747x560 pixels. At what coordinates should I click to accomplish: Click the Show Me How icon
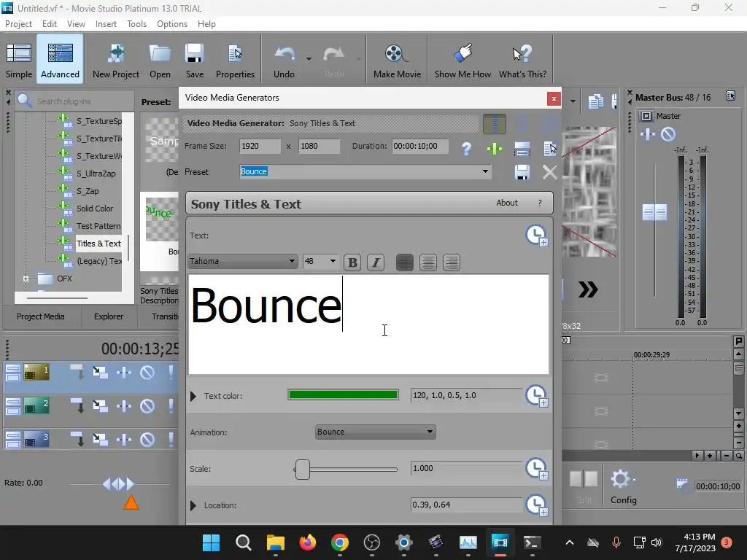(x=462, y=60)
